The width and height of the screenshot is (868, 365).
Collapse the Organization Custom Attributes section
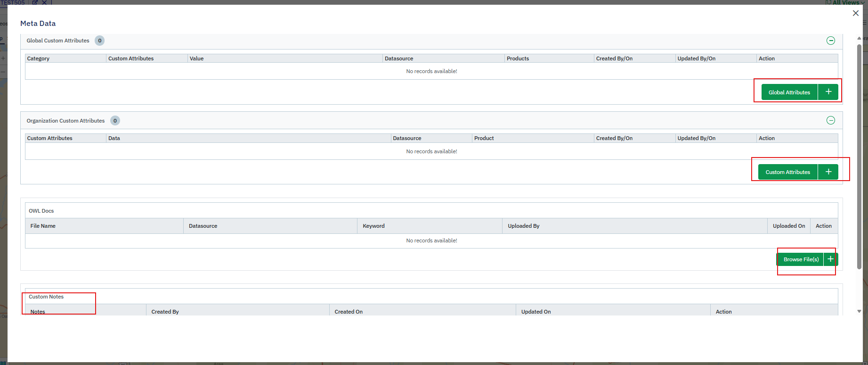(831, 120)
